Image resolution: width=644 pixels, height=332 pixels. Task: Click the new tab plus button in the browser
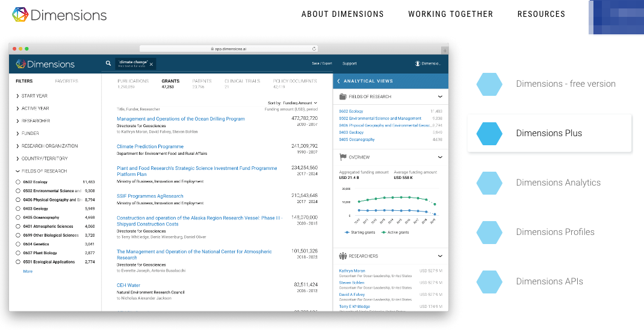coord(444,50)
